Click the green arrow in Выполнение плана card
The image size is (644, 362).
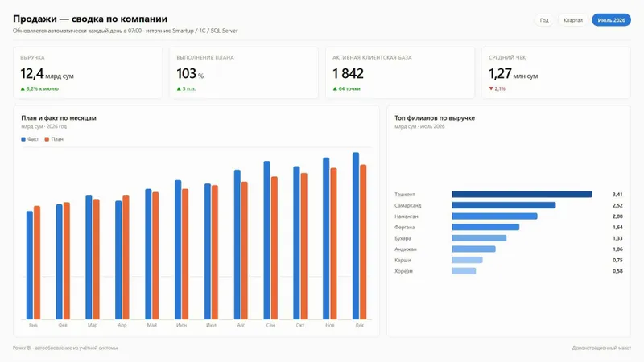click(x=179, y=88)
